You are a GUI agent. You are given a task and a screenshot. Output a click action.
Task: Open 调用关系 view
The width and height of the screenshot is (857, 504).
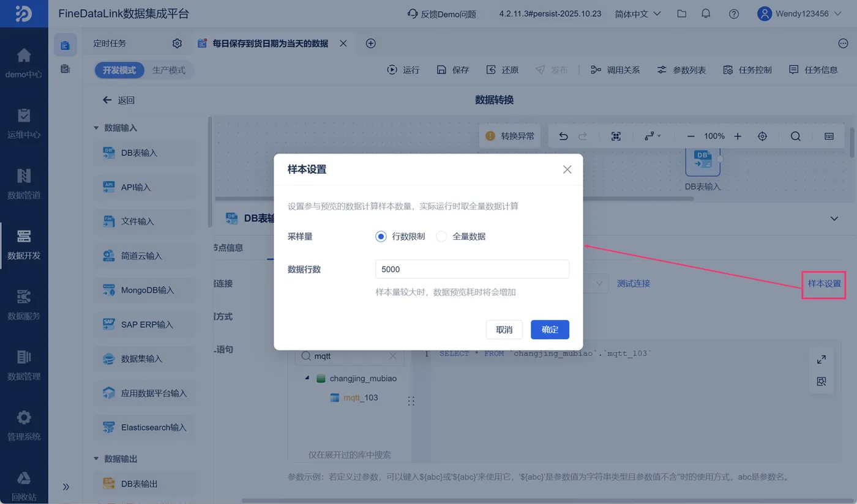coord(615,70)
